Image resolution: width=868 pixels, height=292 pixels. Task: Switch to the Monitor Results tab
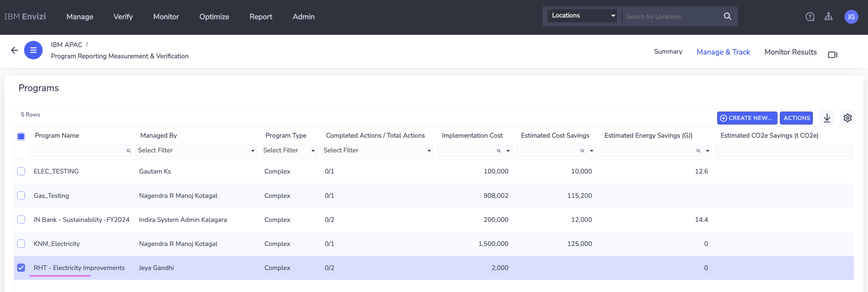click(790, 52)
